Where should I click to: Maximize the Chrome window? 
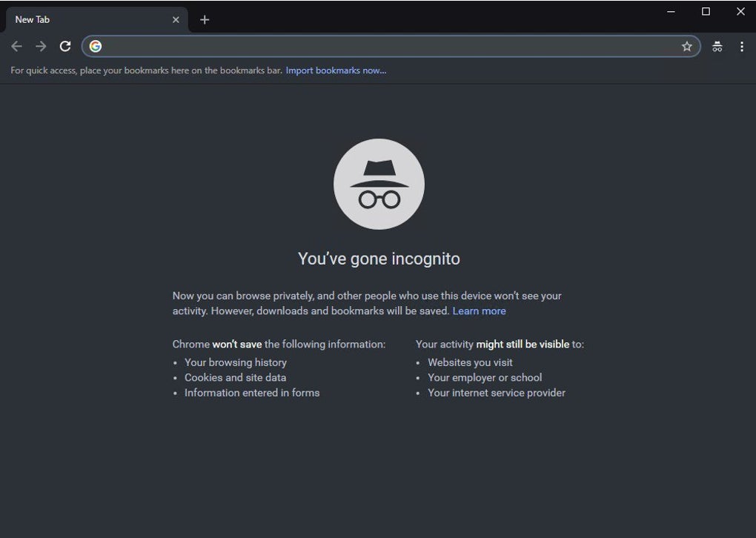tap(706, 12)
